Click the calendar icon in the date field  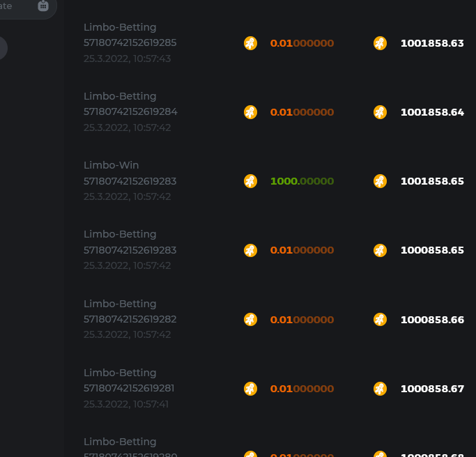click(43, 6)
